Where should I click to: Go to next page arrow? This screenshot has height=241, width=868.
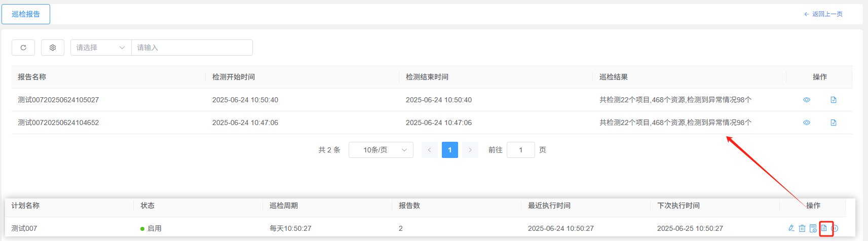[470, 150]
